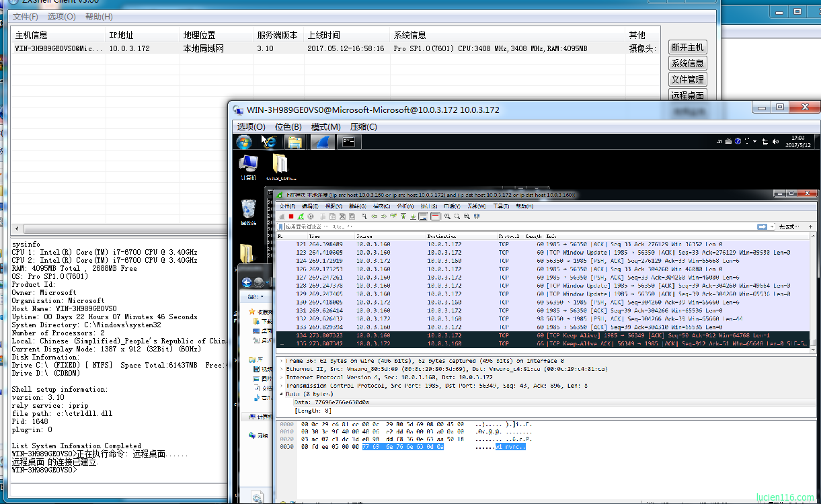Click the 本地局域网 location cell
821x504 pixels.
click(x=203, y=48)
